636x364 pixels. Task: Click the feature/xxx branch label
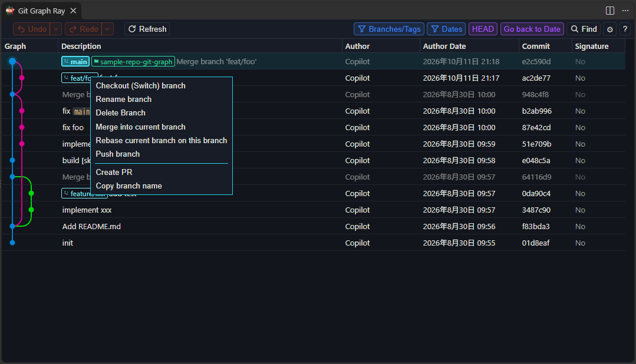click(x=77, y=193)
